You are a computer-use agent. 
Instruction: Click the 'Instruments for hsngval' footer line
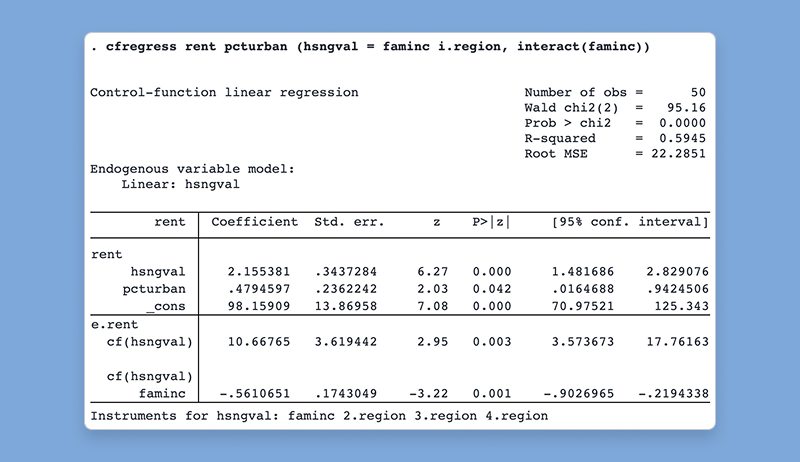click(x=319, y=414)
